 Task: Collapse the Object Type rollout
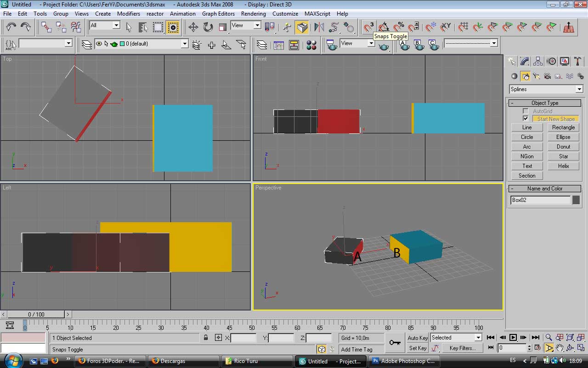click(545, 103)
